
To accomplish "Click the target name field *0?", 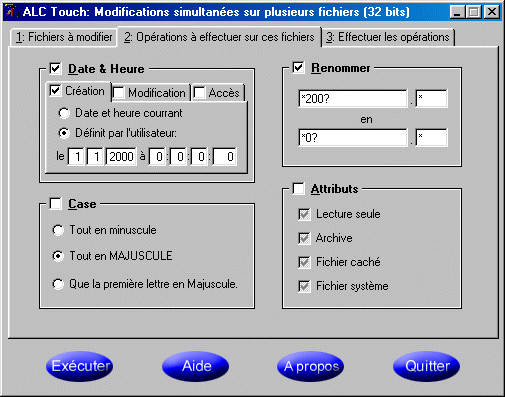I will tap(353, 137).
